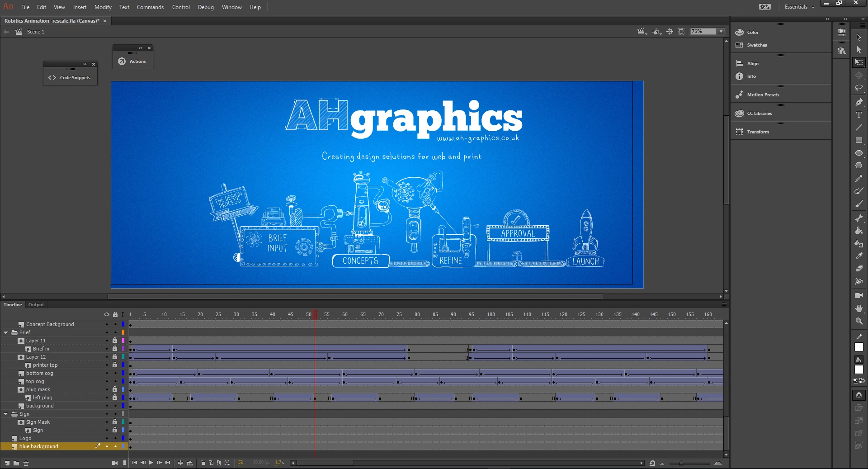Select the Rectangle tool
The width and height of the screenshot is (868, 469).
(x=859, y=141)
